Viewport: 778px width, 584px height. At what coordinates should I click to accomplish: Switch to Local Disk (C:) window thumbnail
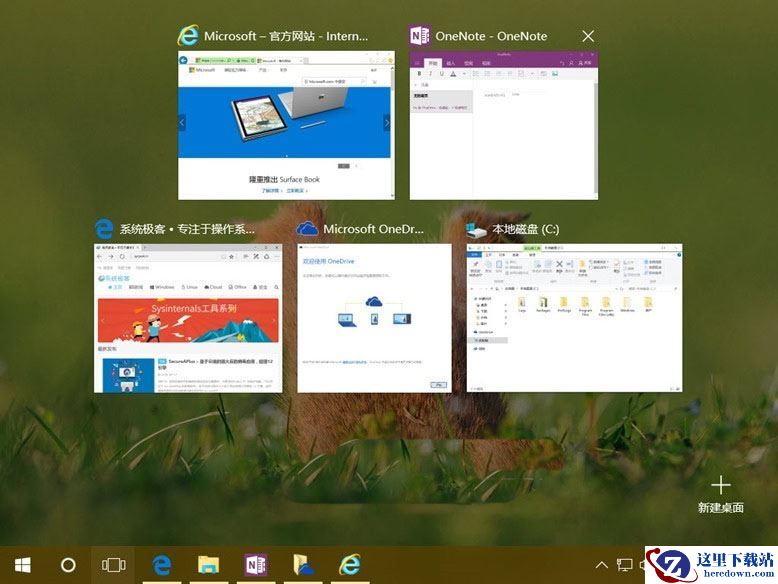coord(575,318)
